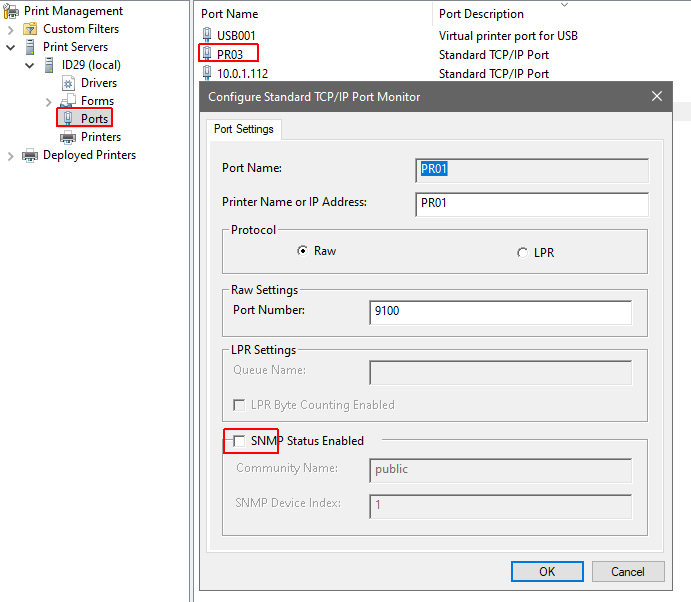Open the Printers node icon

(x=68, y=137)
